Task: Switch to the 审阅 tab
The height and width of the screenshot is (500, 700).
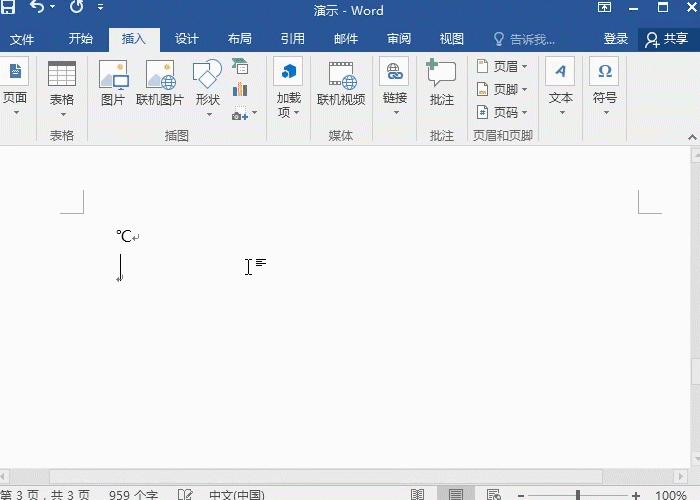Action: (399, 39)
